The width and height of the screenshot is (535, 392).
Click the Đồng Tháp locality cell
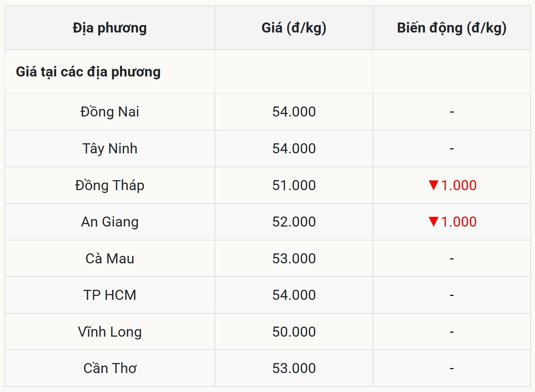pos(110,185)
